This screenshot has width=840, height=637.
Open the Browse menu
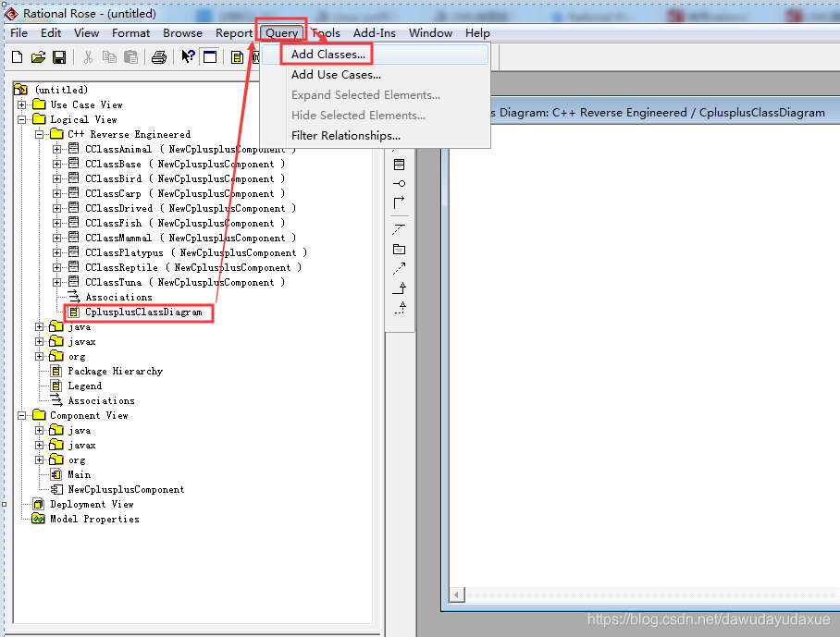point(182,33)
